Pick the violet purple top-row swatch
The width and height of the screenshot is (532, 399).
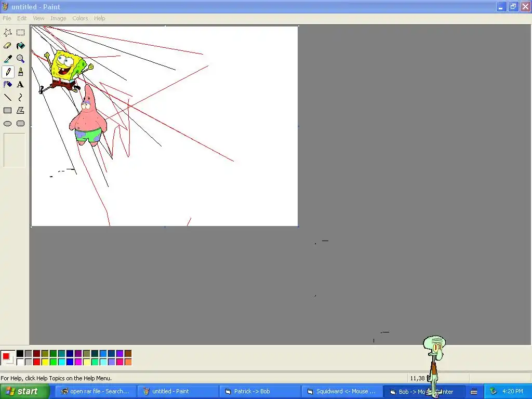pyautogui.click(x=120, y=354)
